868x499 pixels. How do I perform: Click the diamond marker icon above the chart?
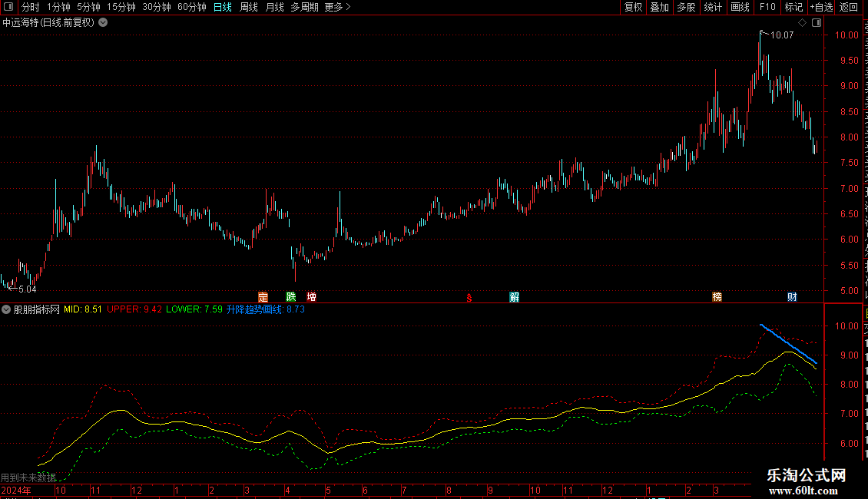pos(802,23)
